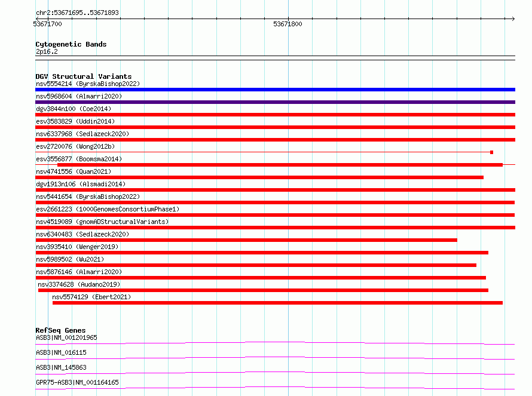Click nsv3935410 (Wenger2019) label
Image resolution: width=532 pixels, height=396 pixels.
point(77,247)
